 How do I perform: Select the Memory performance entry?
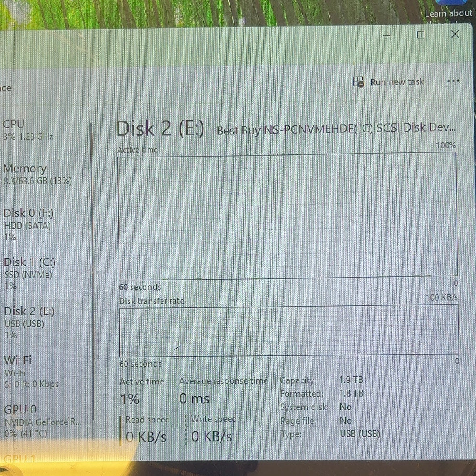[38, 174]
